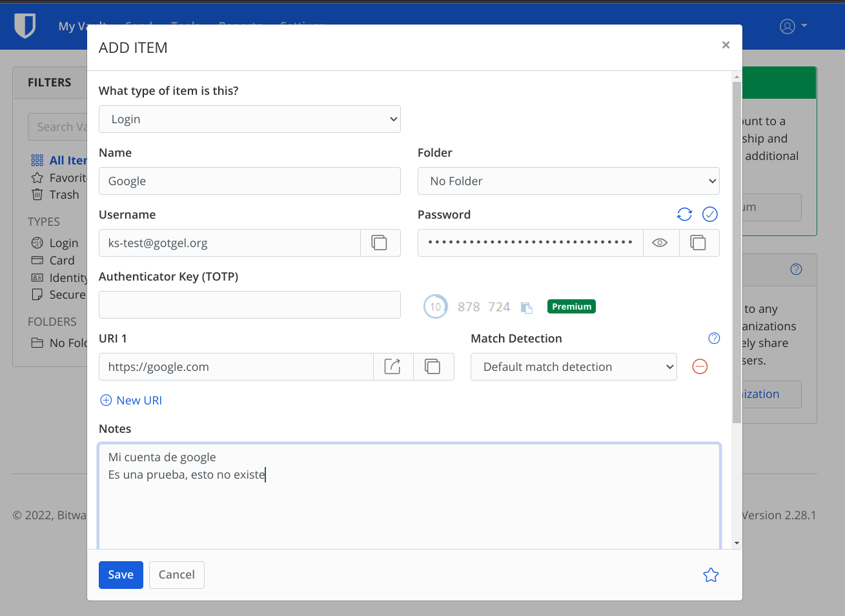Click inside the Notes text area
The image size is (845, 616).
click(x=409, y=497)
